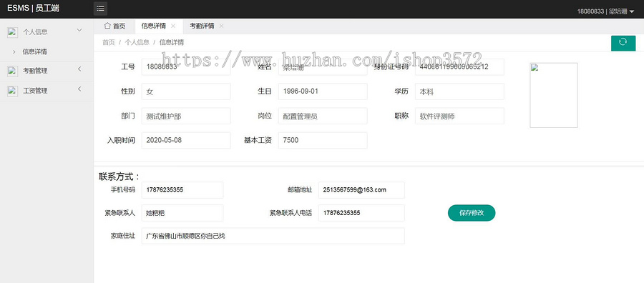This screenshot has width=644, height=283.
Task: Click the 基本工资 label
Action: tap(258, 140)
